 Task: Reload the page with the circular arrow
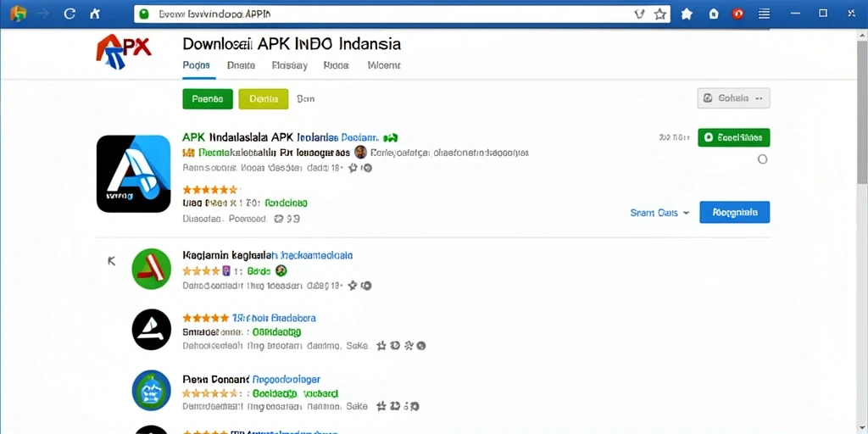click(x=70, y=14)
